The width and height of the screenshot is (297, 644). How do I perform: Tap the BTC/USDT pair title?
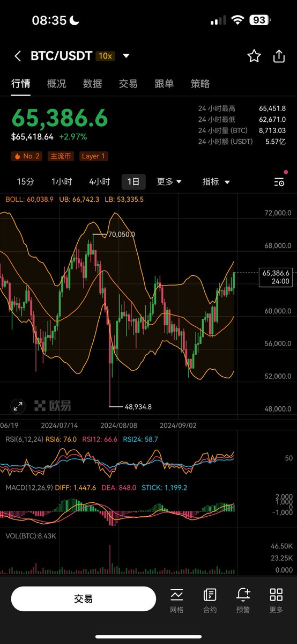pos(61,56)
